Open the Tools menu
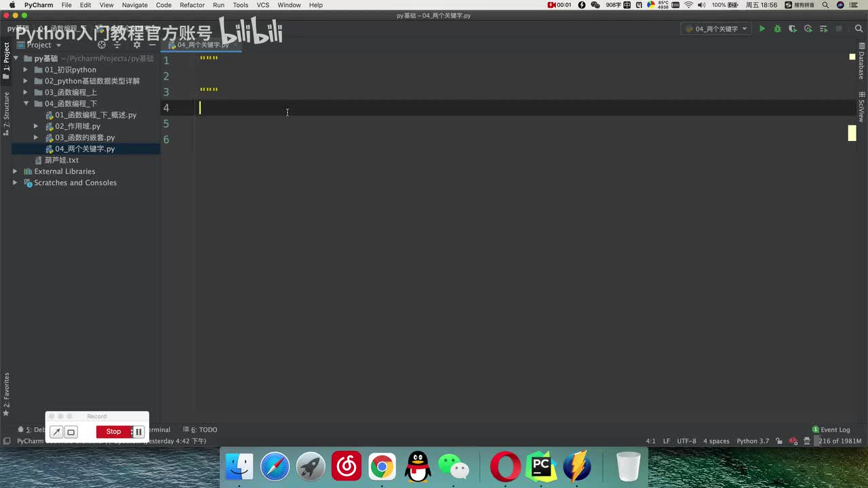Viewport: 868px width, 488px height. [240, 5]
